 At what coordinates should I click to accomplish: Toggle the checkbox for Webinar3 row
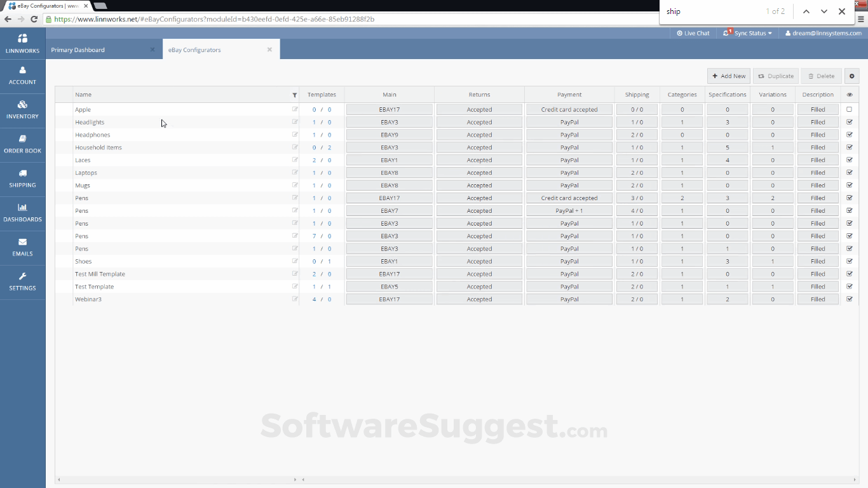click(x=850, y=299)
